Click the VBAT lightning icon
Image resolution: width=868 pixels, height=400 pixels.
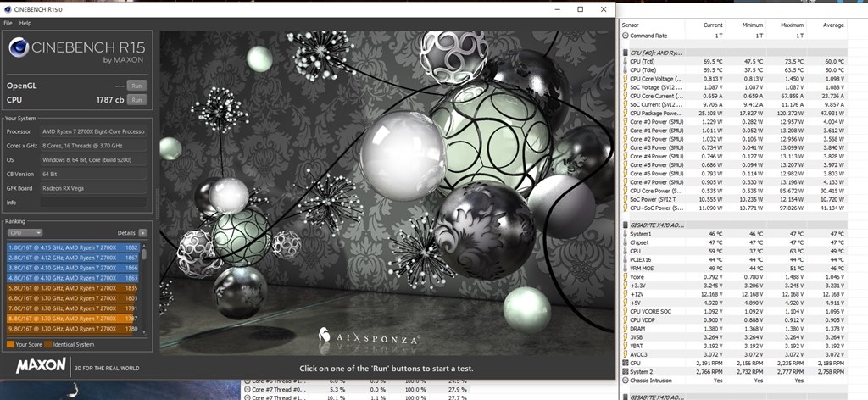[x=625, y=346]
